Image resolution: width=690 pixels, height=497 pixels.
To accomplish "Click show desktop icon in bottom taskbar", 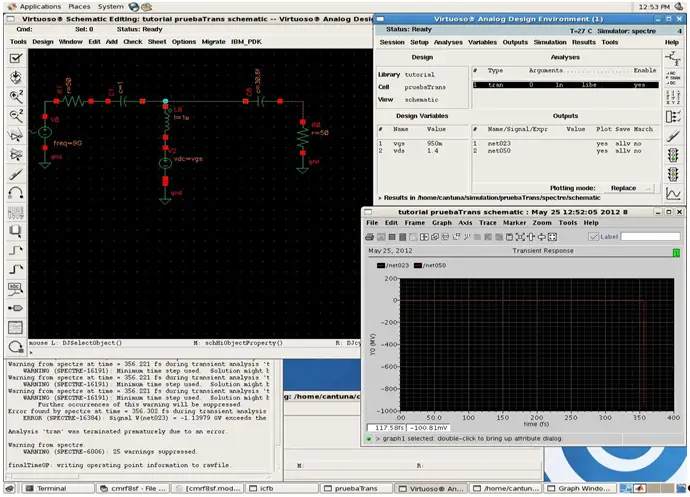I will pyautogui.click(x=11, y=489).
